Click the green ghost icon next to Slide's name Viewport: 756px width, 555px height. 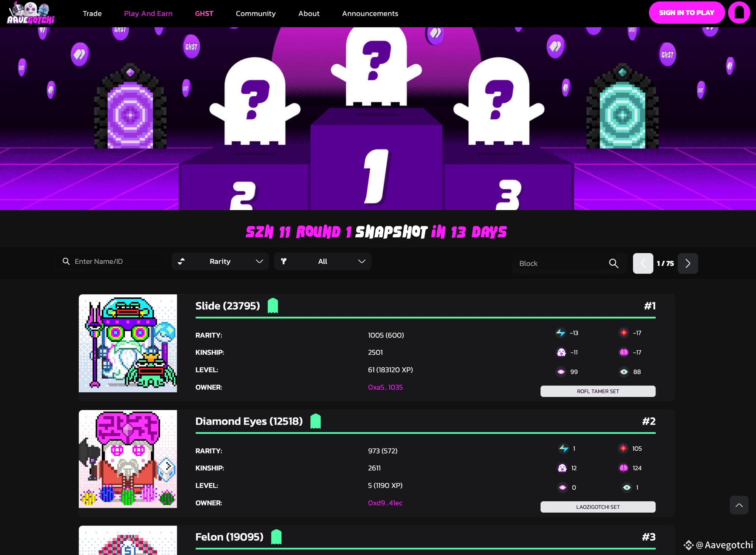coord(273,305)
